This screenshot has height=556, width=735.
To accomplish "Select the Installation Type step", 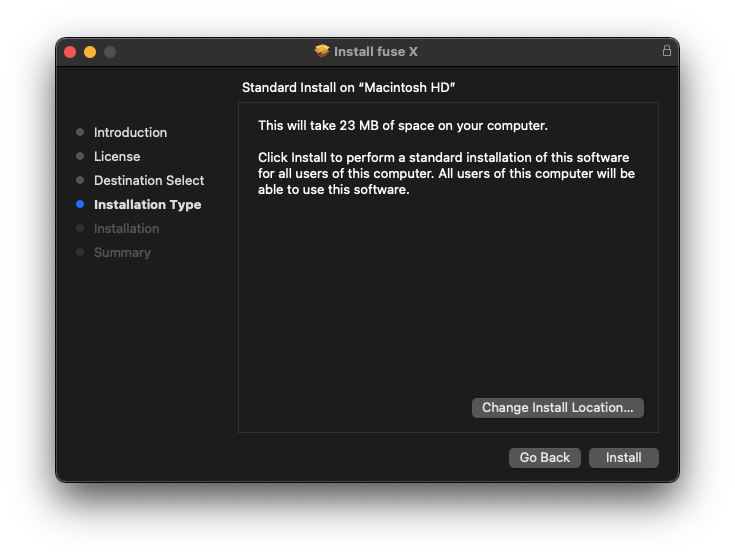I will 148,205.
